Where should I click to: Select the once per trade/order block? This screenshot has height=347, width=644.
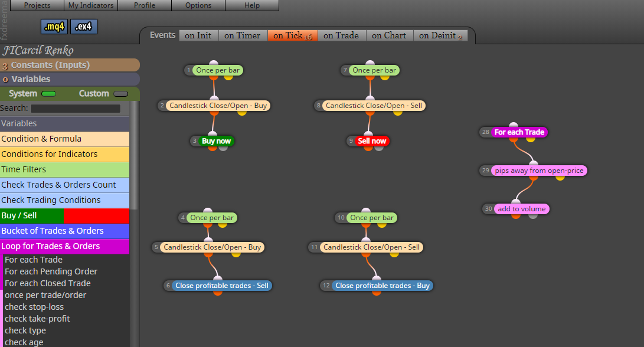point(45,295)
